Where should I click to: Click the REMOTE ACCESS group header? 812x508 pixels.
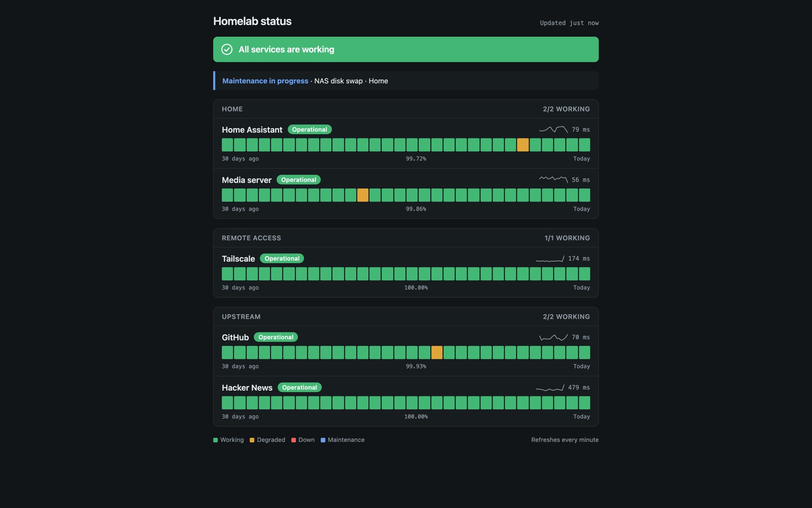pyautogui.click(x=406, y=238)
